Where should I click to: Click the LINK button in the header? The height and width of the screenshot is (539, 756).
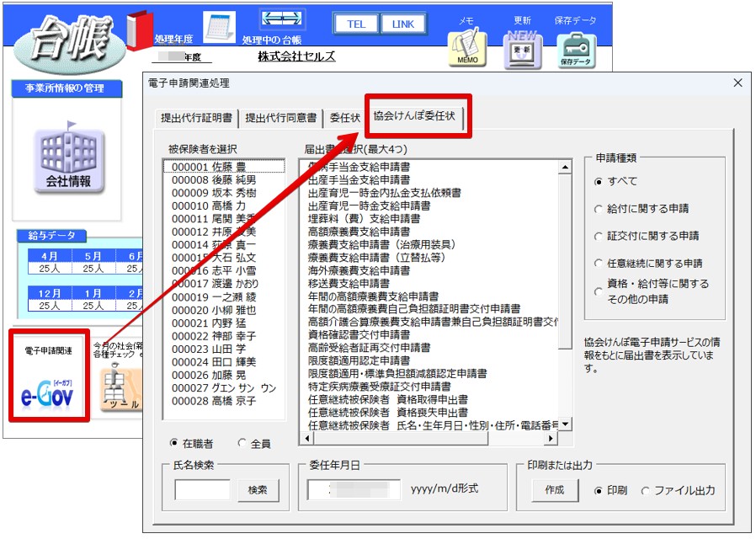403,24
